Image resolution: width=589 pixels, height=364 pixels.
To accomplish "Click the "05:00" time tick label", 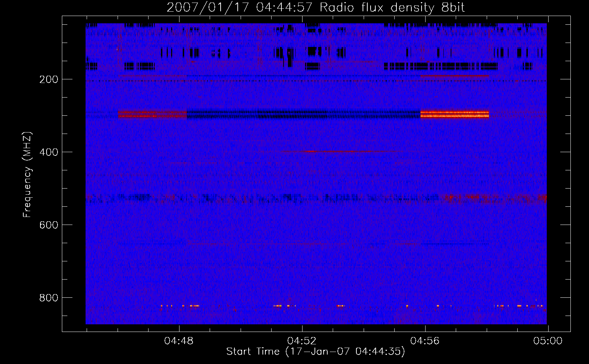I will click(548, 341).
